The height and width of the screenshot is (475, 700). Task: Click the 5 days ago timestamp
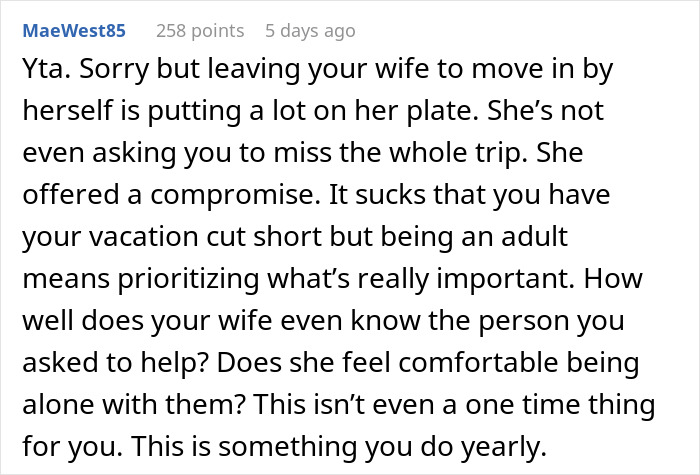pos(310,31)
